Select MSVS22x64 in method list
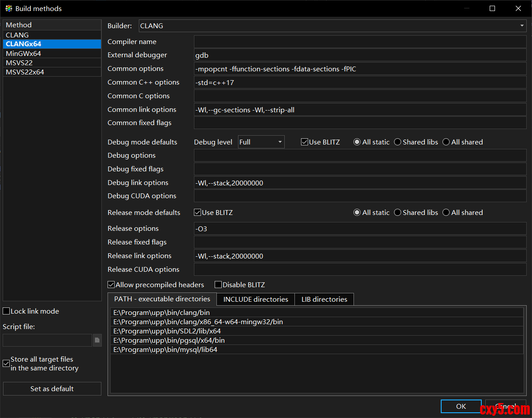This screenshot has height=418, width=532. [25, 72]
